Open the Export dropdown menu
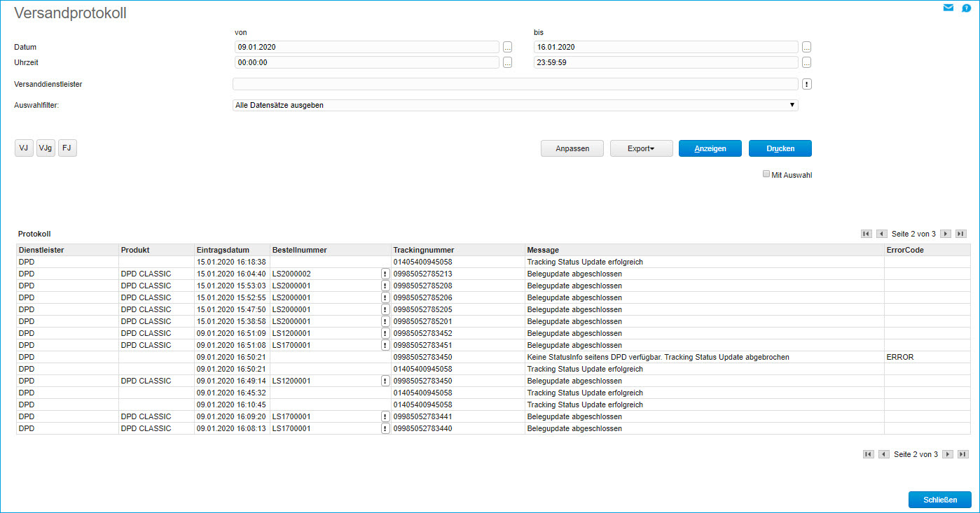The width and height of the screenshot is (980, 513). [642, 148]
